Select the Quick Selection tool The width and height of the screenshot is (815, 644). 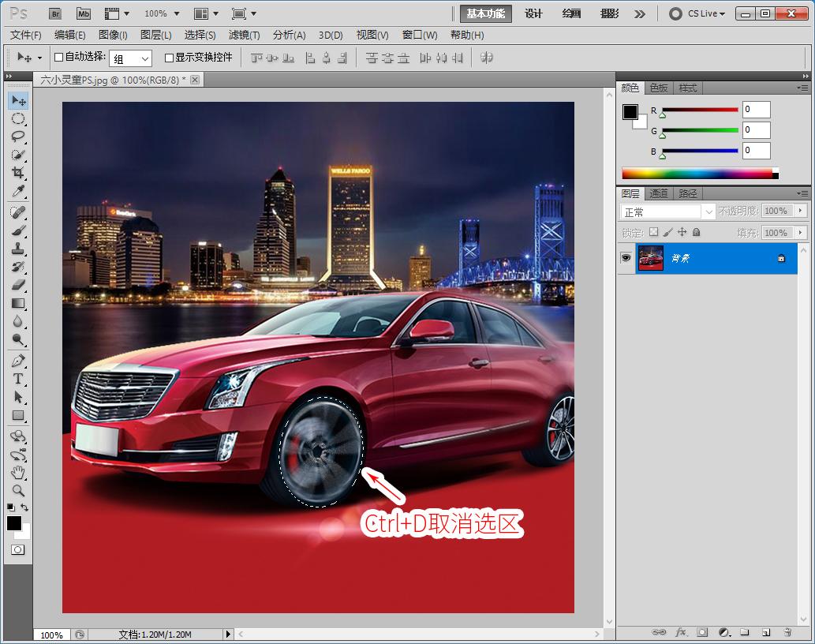click(18, 155)
